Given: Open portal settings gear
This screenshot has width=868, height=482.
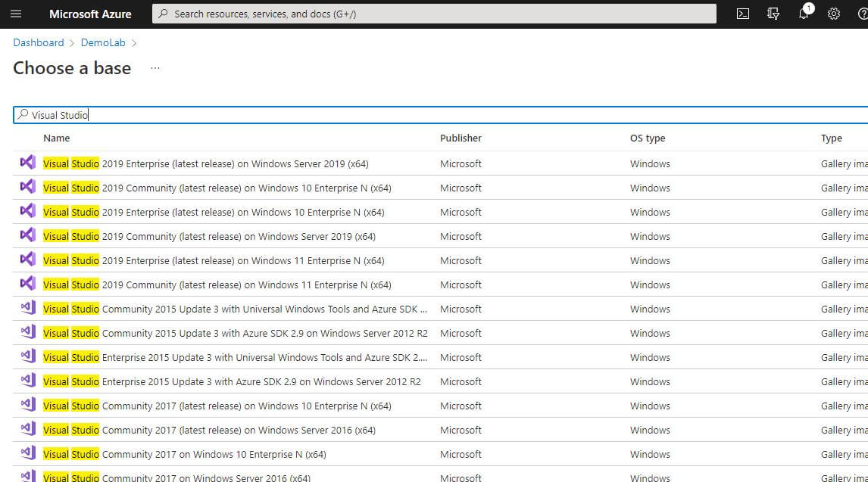Looking at the screenshot, I should [834, 14].
